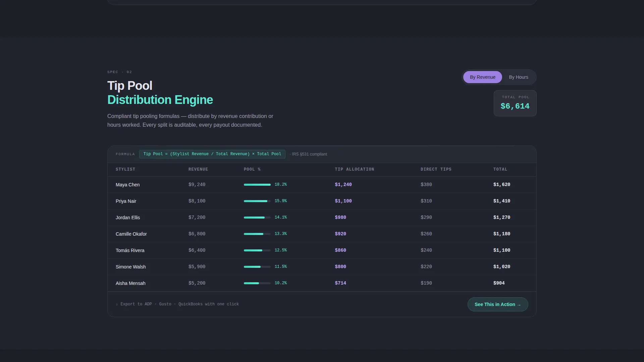Click the IRS §531 compliant note
Image resolution: width=644 pixels, height=362 pixels.
[x=309, y=154]
